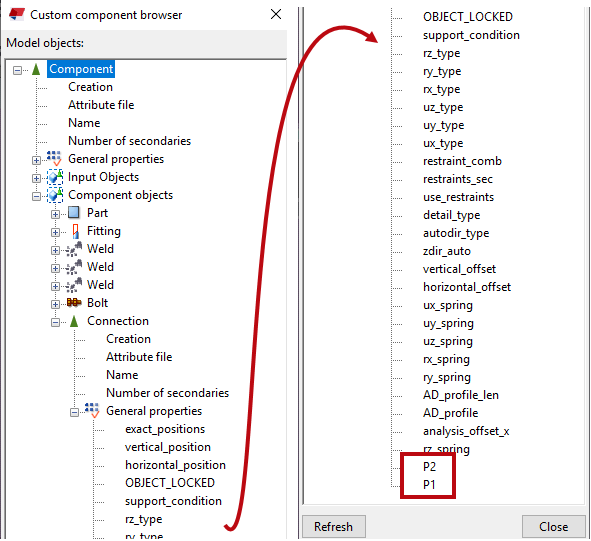This screenshot has height=541, width=591.
Task: Expand the Input Objects node
Action: [36, 178]
